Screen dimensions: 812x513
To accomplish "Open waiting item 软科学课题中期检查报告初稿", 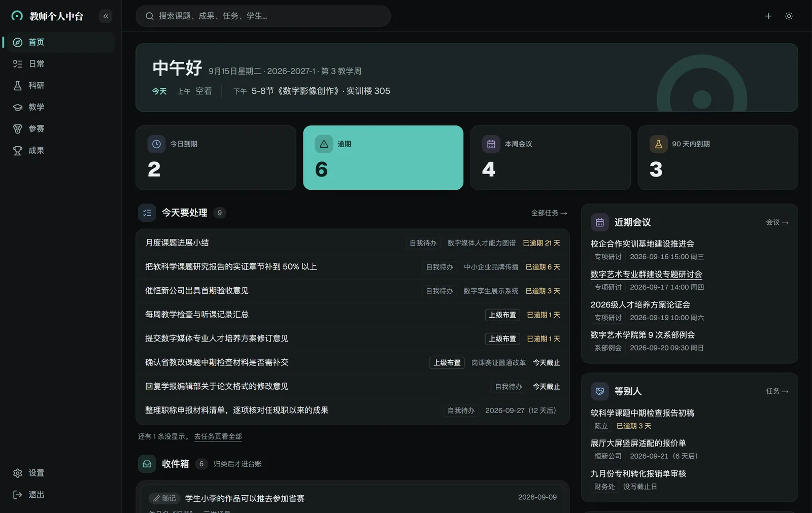I will pyautogui.click(x=642, y=413).
